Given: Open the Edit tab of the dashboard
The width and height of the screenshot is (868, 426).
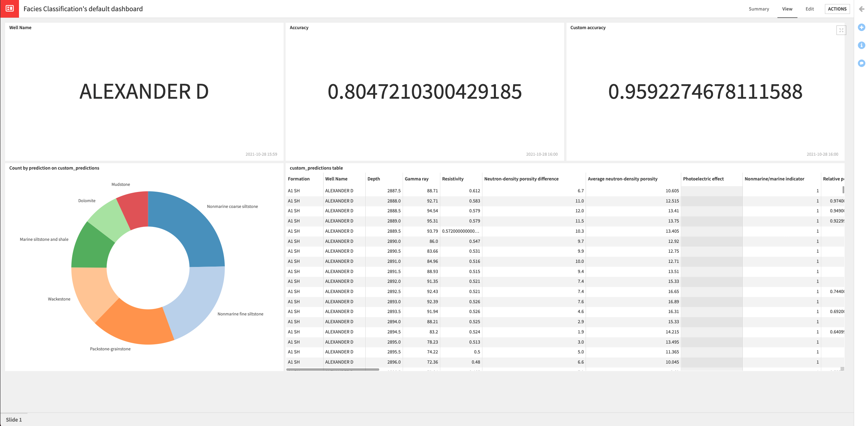Looking at the screenshot, I should (809, 9).
